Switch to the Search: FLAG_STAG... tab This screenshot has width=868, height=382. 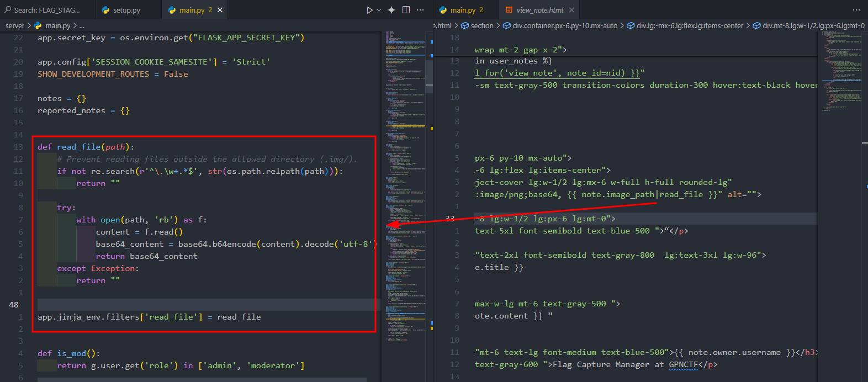(x=47, y=10)
